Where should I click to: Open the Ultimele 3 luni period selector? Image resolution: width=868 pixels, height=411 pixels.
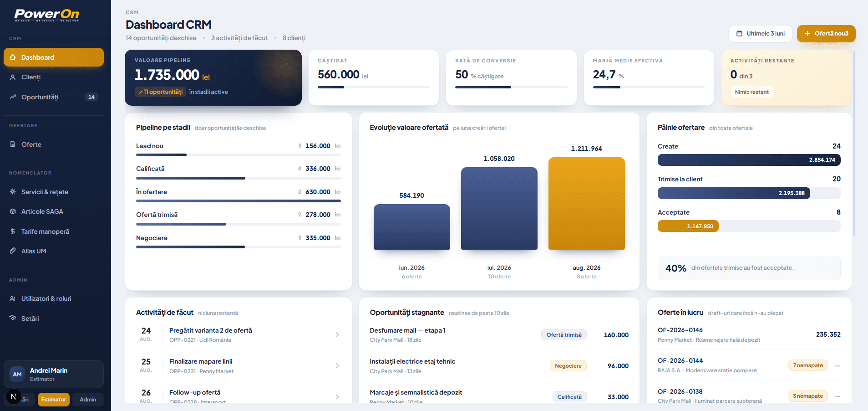point(760,34)
